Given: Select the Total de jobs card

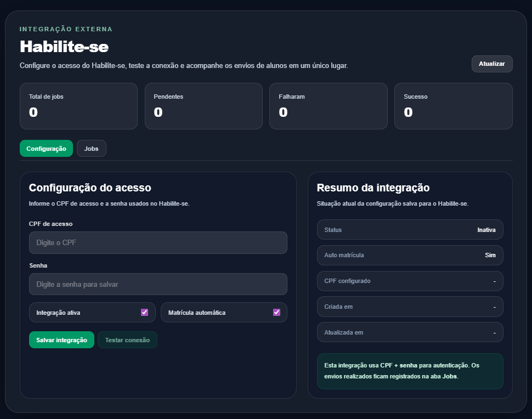Looking at the screenshot, I should 79,106.
